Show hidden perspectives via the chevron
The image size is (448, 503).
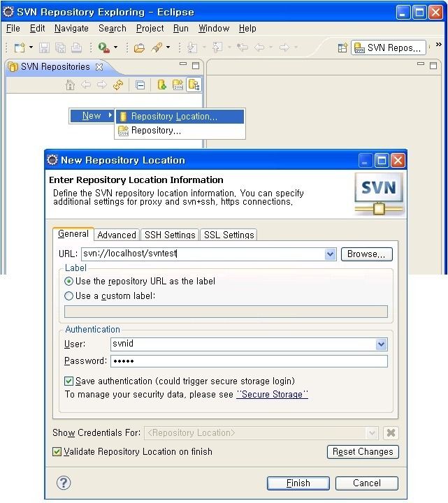tap(439, 45)
